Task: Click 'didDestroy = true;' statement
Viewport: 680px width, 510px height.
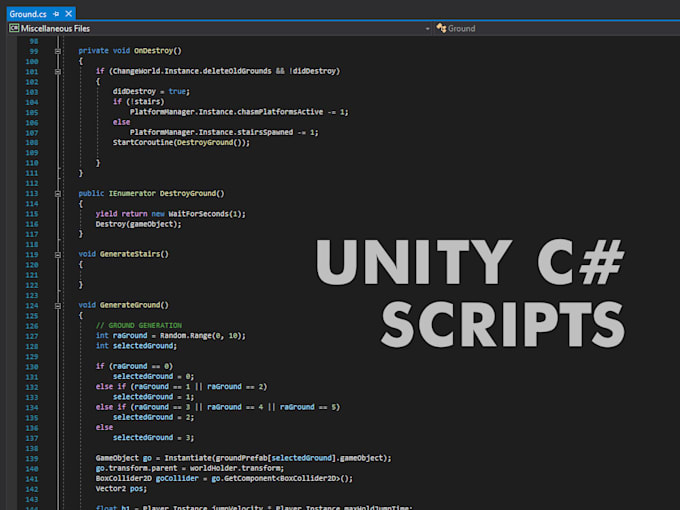Action: click(x=151, y=91)
